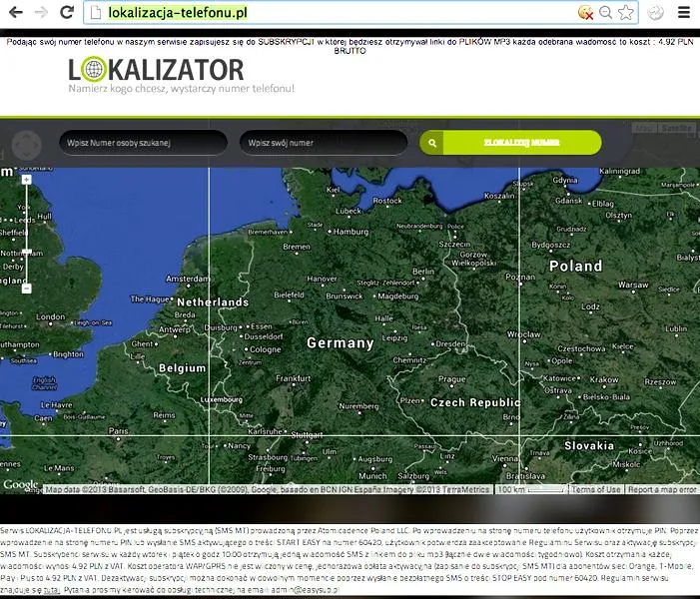Click the Netherlands map label
Image resolution: width=700 pixels, height=599 pixels.
[213, 302]
